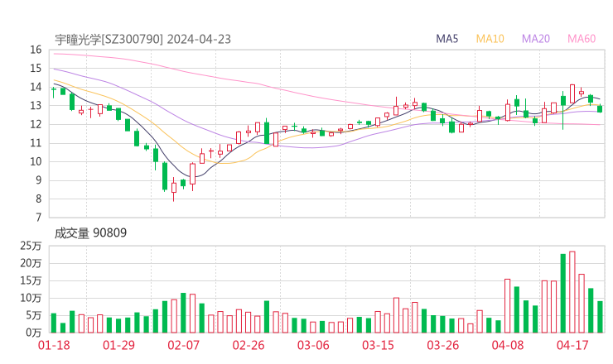613x364 pixels.
Task: Click the 成交量 90809 volume label
Action: pyautogui.click(x=90, y=233)
